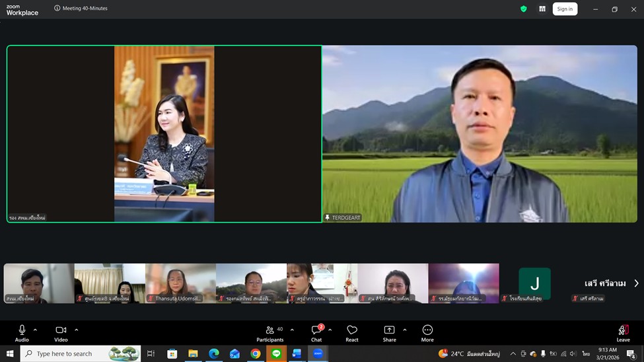Select the Thansuta Udomsil participant thumbnail
The height and width of the screenshot is (362, 644).
coord(180,283)
